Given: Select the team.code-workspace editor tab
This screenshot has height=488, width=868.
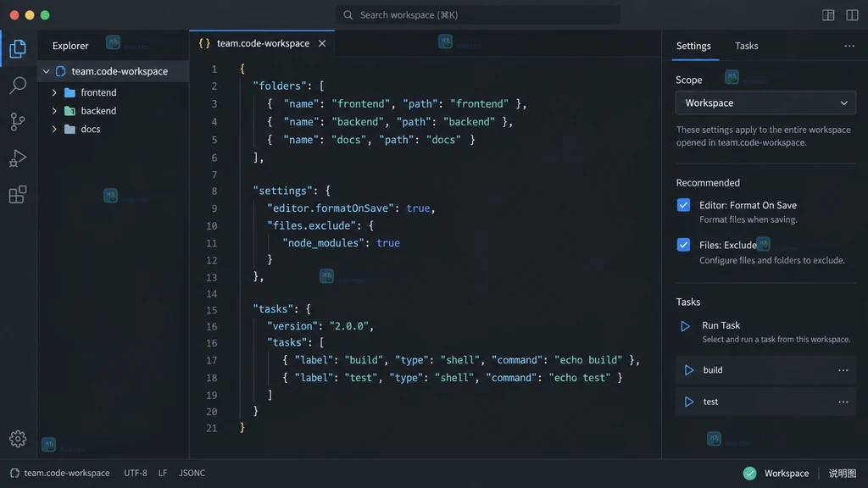Looking at the screenshot, I should coord(262,43).
